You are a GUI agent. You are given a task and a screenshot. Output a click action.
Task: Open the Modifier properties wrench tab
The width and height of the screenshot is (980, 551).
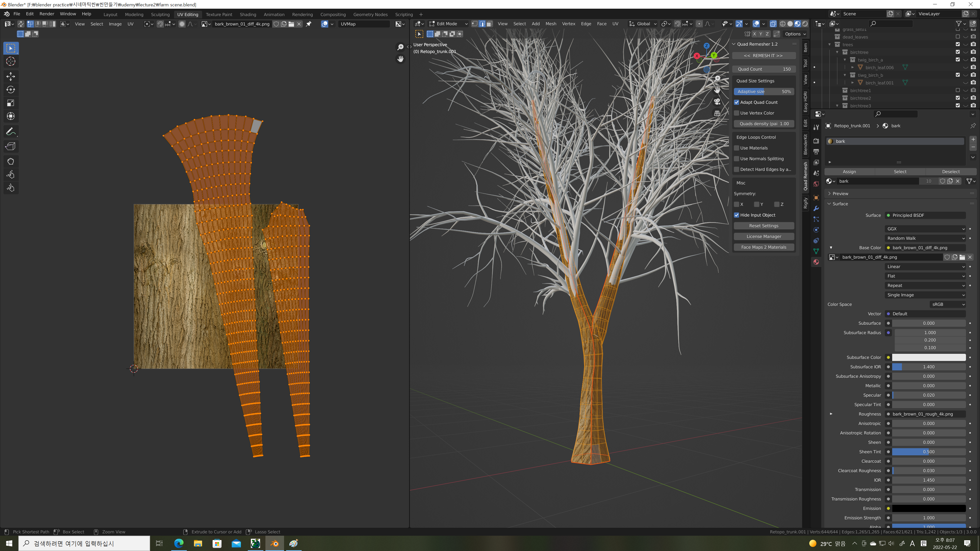pyautogui.click(x=816, y=208)
